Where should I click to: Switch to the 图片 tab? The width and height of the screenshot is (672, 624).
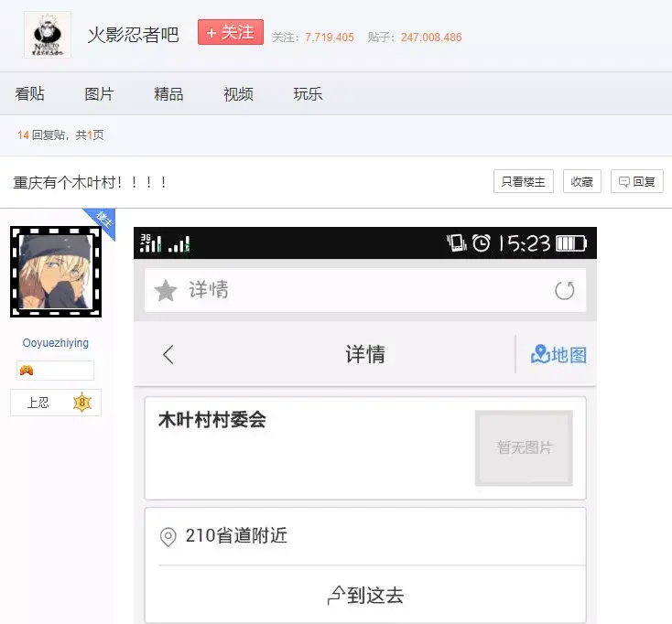(99, 94)
